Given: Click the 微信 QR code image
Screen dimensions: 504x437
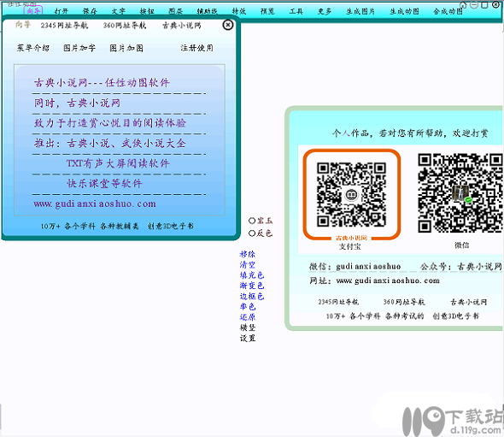Looking at the screenshot, I should pyautogui.click(x=460, y=192).
